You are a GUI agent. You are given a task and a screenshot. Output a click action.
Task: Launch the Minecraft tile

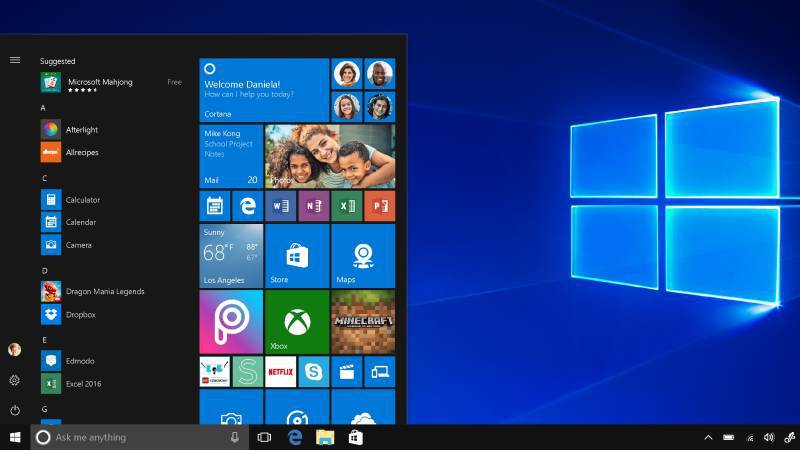(363, 322)
